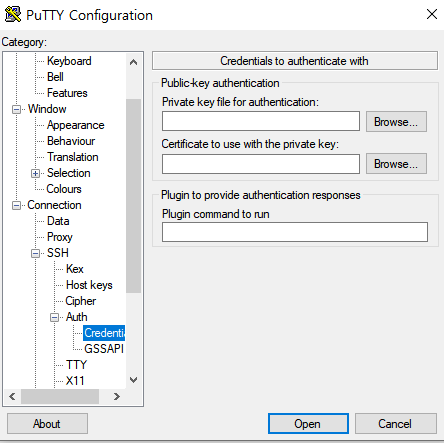
Task: Select Keyboard in the category tree
Action: [x=69, y=61]
